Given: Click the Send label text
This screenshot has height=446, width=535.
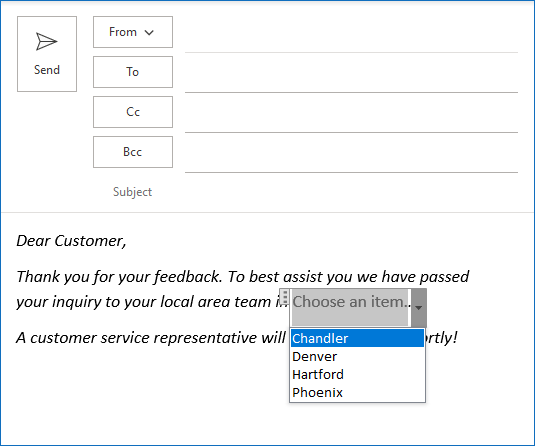Looking at the screenshot, I should [x=47, y=70].
